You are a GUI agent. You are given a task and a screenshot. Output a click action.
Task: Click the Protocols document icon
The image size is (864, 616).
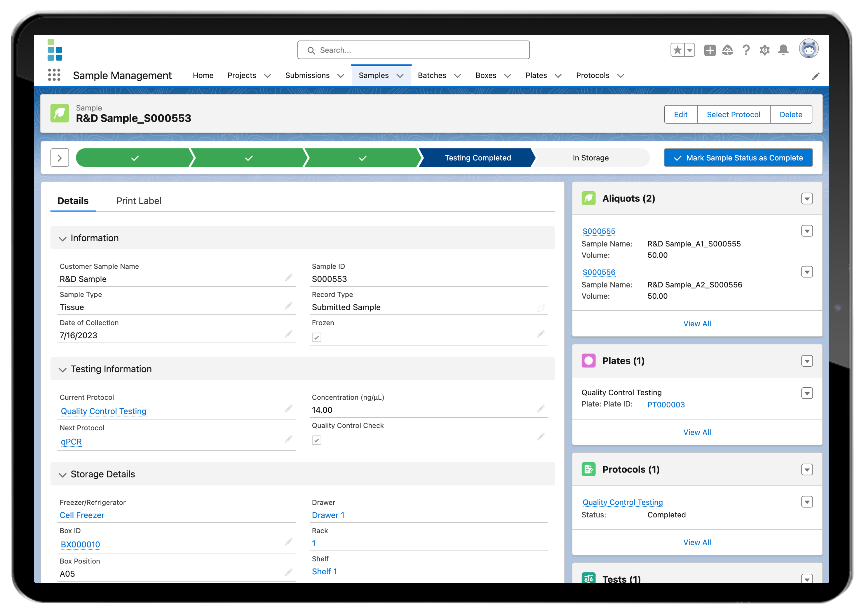(588, 469)
